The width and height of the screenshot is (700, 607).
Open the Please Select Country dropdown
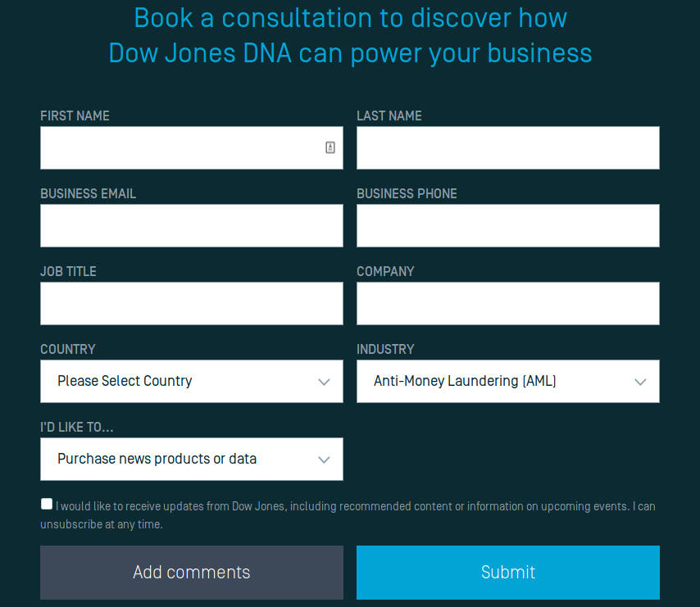(x=192, y=382)
